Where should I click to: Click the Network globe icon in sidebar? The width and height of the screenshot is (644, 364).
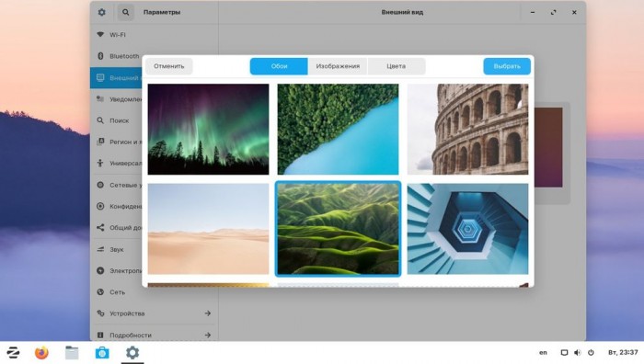click(100, 291)
